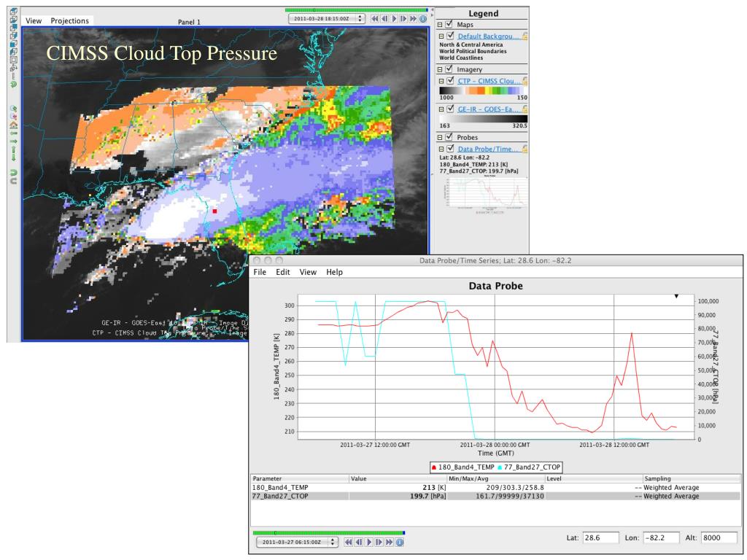Step back one frame in Data Probe window
Image resolution: width=747 pixels, height=560 pixels.
tap(359, 542)
